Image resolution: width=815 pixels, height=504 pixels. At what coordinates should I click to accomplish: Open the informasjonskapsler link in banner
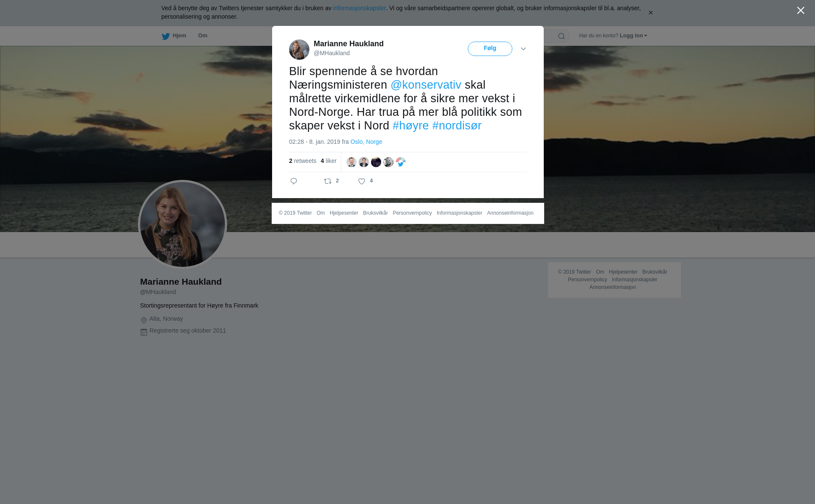tap(359, 8)
